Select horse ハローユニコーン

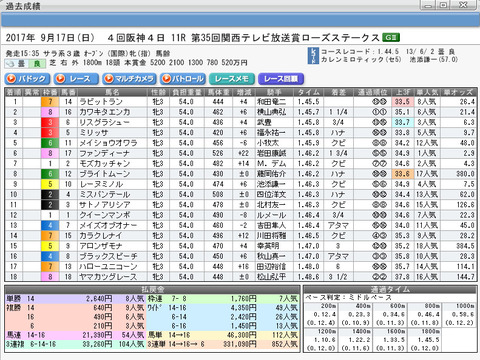pos(108,267)
